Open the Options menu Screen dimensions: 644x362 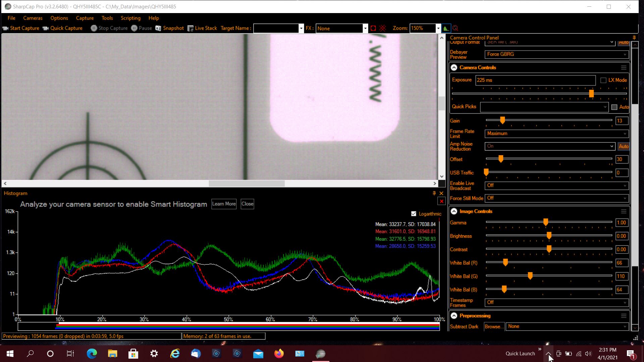point(59,18)
